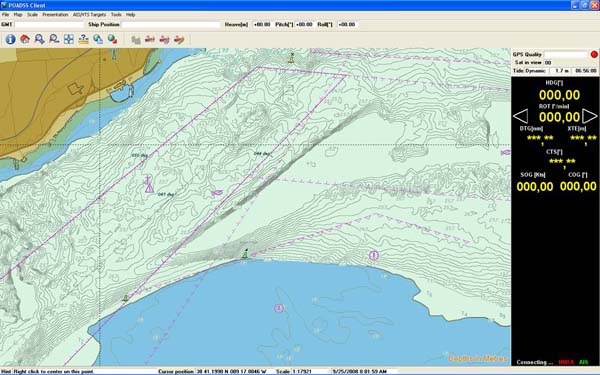The width and height of the screenshot is (600, 375).
Task: Click the first red ship toolbar icon
Action: click(150, 39)
